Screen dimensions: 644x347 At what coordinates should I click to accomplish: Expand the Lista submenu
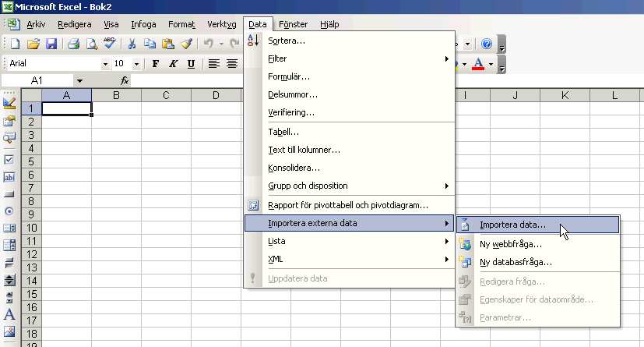[349, 241]
